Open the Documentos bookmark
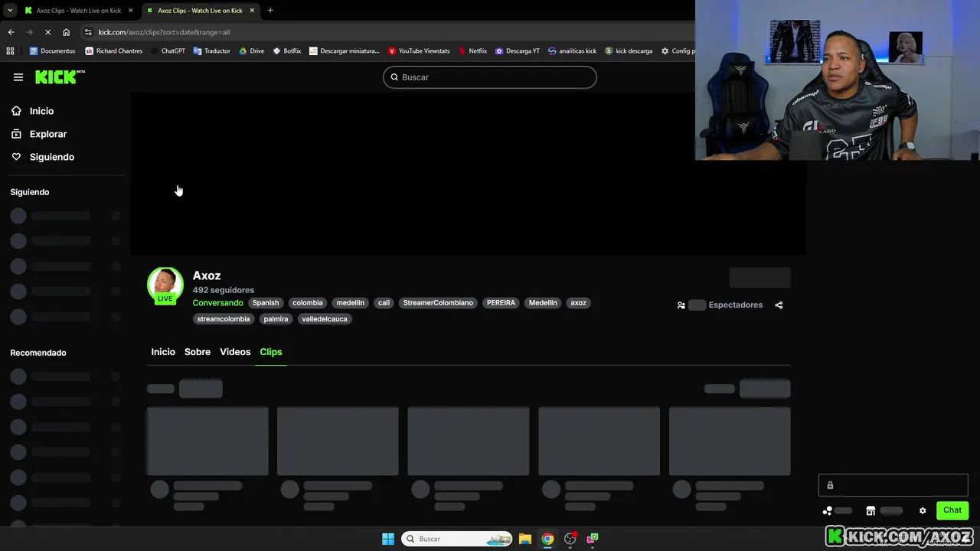 (52, 51)
